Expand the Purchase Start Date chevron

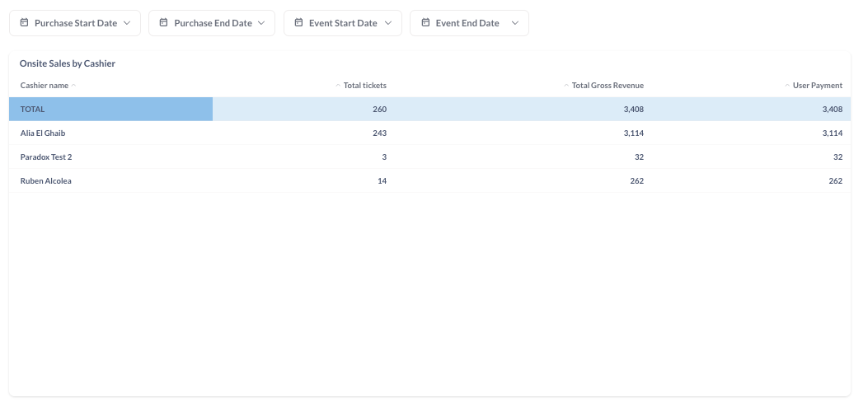click(x=127, y=23)
